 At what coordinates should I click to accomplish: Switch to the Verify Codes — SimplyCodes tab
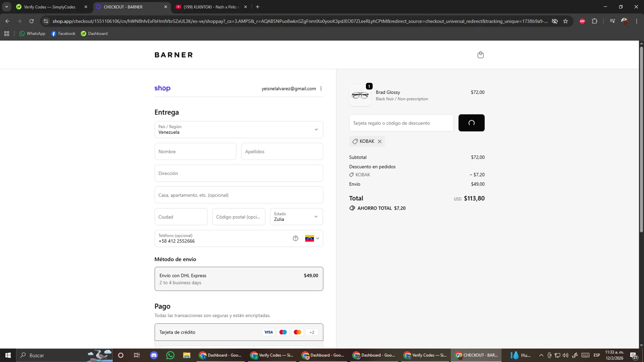click(x=50, y=7)
